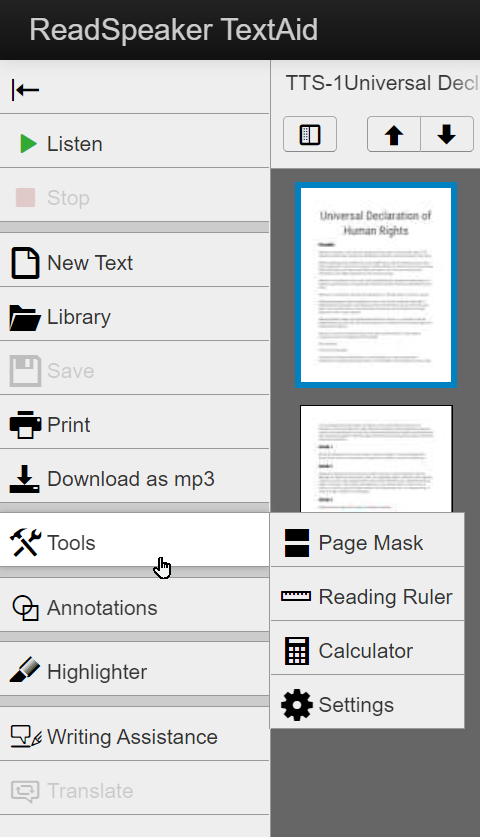480x837 pixels.
Task: Toggle the page thumbnails panel button
Action: [310, 134]
